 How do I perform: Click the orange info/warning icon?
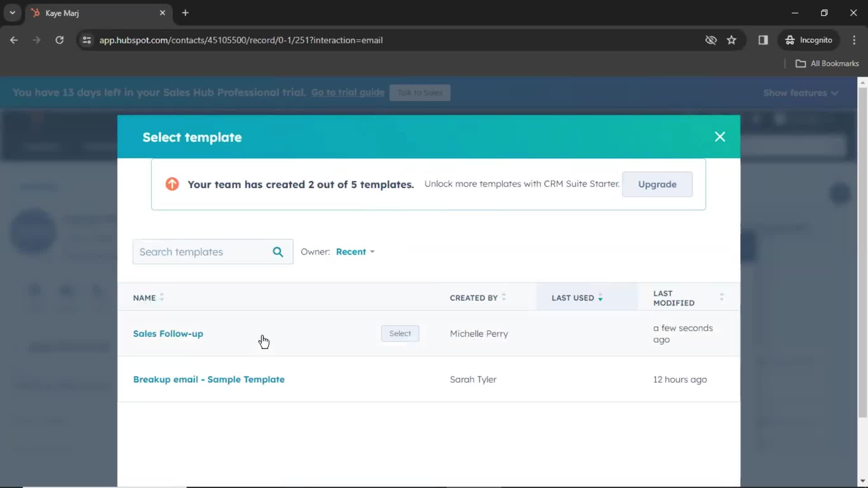click(x=172, y=183)
